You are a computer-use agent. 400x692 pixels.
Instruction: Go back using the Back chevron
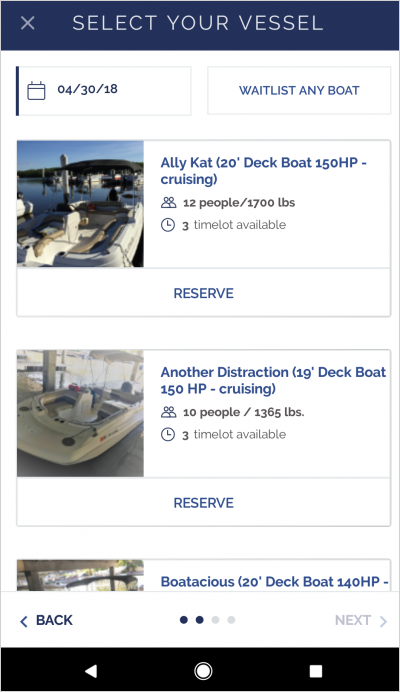coord(24,621)
